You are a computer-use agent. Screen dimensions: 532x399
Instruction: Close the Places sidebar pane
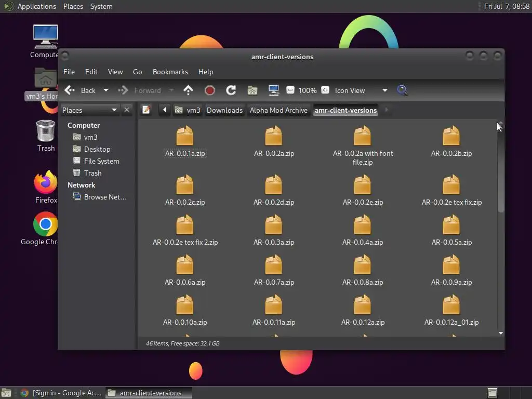tap(127, 110)
